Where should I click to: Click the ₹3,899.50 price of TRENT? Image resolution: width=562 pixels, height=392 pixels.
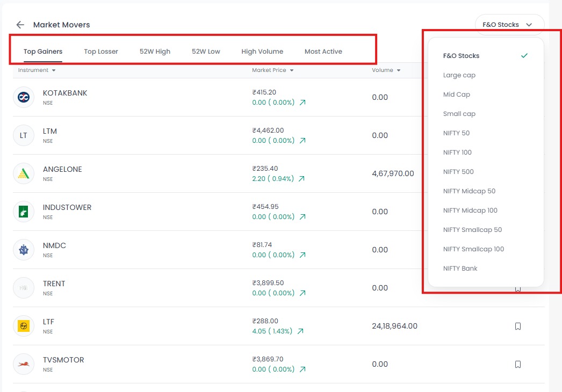(268, 283)
